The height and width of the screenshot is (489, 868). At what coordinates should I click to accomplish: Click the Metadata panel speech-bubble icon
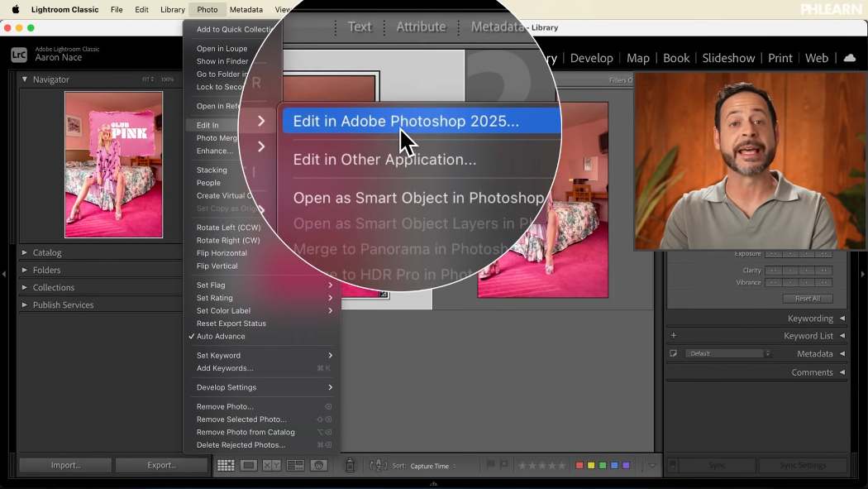[673, 353]
